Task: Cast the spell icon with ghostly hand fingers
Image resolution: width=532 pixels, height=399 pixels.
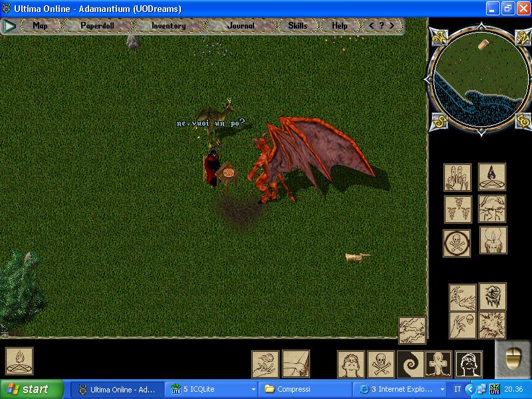Action: [x=458, y=178]
